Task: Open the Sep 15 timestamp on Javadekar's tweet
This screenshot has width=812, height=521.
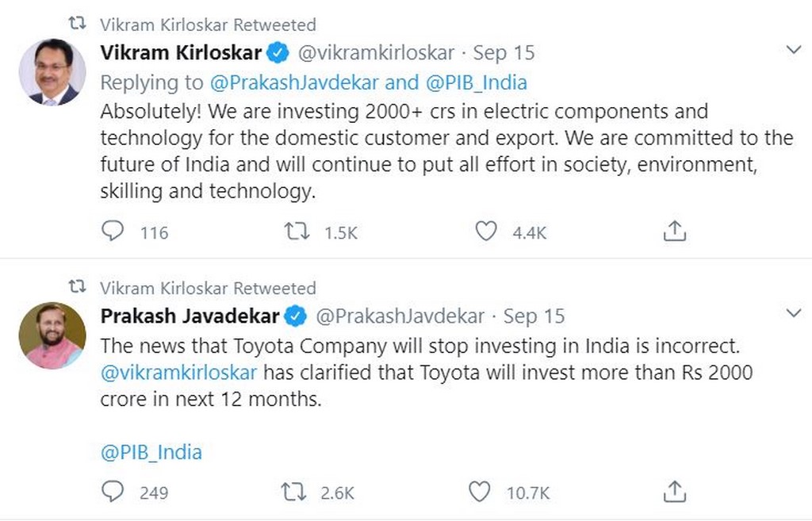Action: click(534, 316)
